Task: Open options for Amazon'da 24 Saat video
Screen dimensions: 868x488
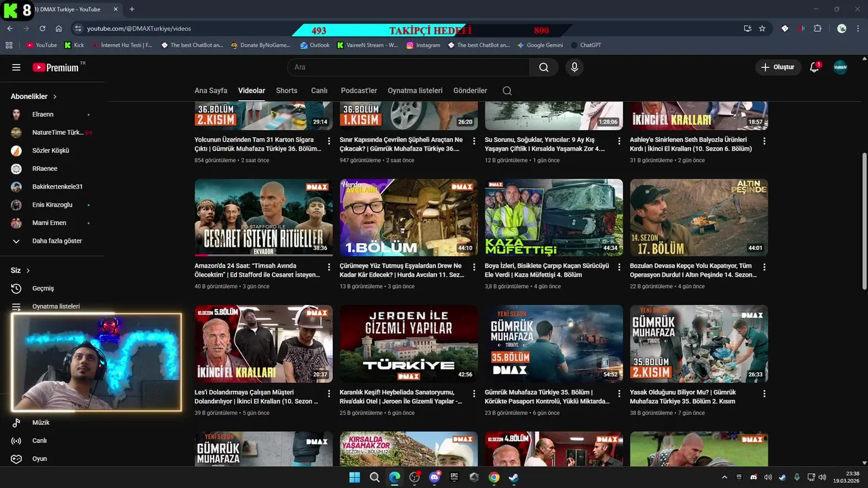Action: tap(329, 267)
